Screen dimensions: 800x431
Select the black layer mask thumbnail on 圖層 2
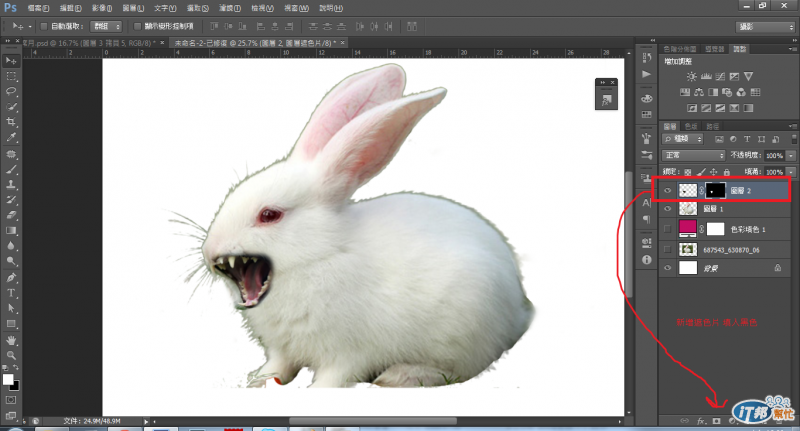(716, 188)
